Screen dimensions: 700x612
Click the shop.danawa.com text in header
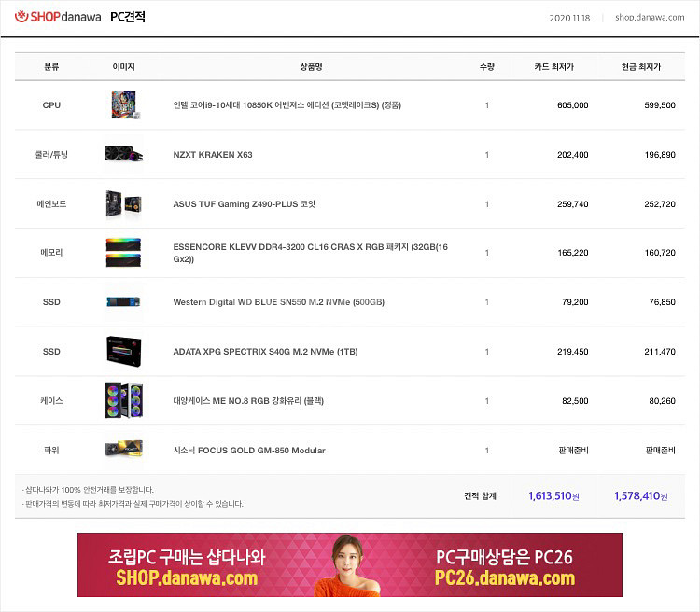[650, 18]
